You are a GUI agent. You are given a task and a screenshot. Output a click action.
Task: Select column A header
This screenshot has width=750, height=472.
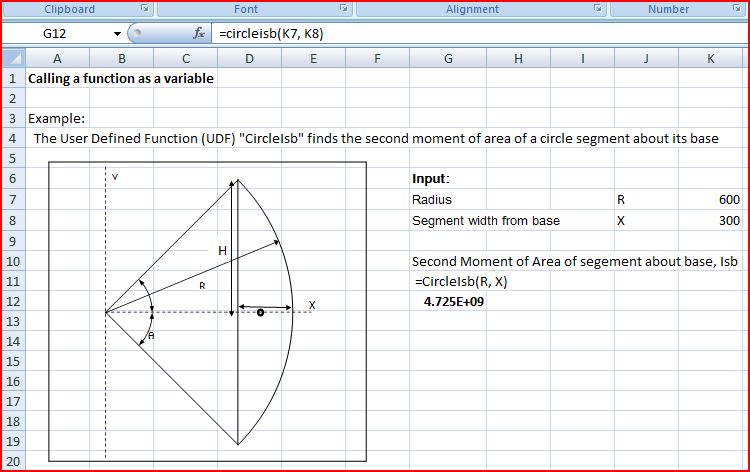56,59
